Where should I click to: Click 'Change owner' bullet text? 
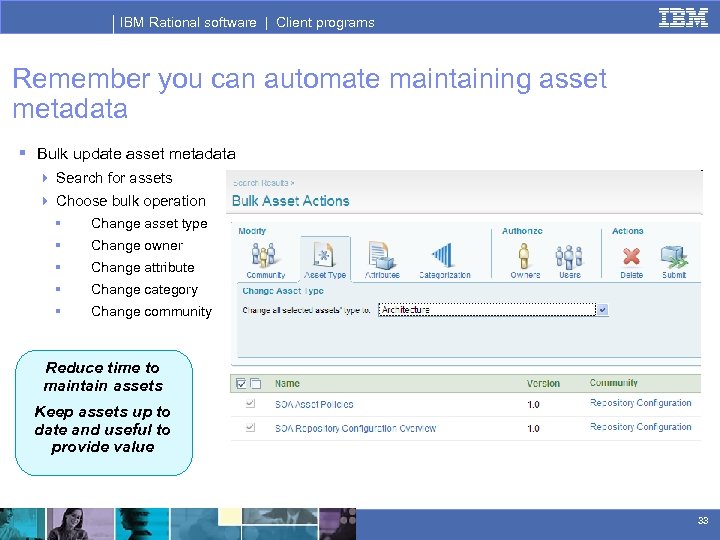[137, 245]
